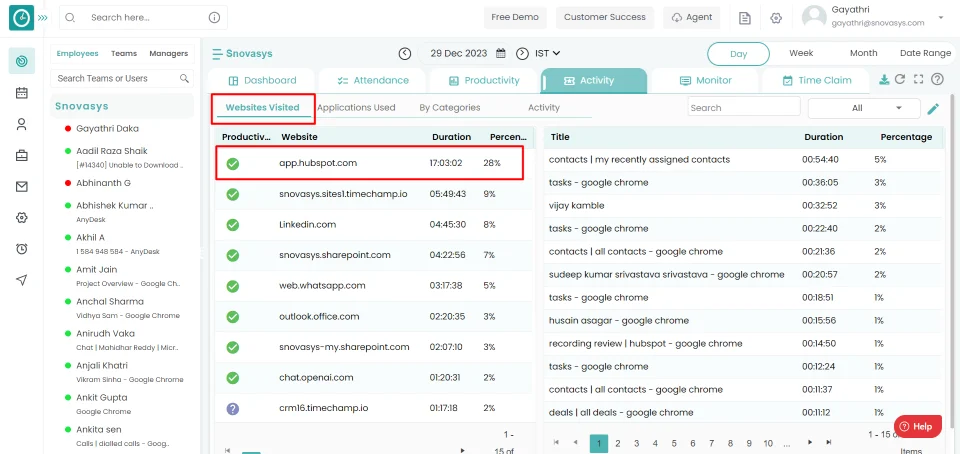Image resolution: width=960 pixels, height=454 pixels.
Task: Click the pencil edit icon
Action: [x=932, y=109]
